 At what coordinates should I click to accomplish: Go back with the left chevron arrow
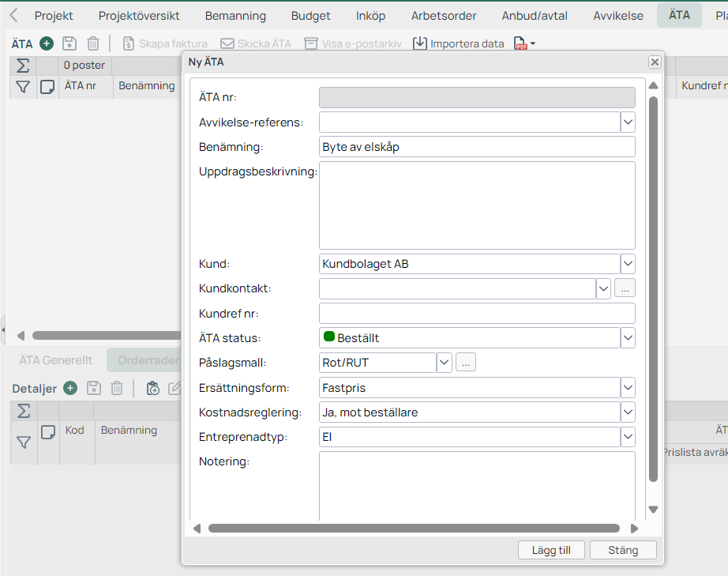[14, 15]
